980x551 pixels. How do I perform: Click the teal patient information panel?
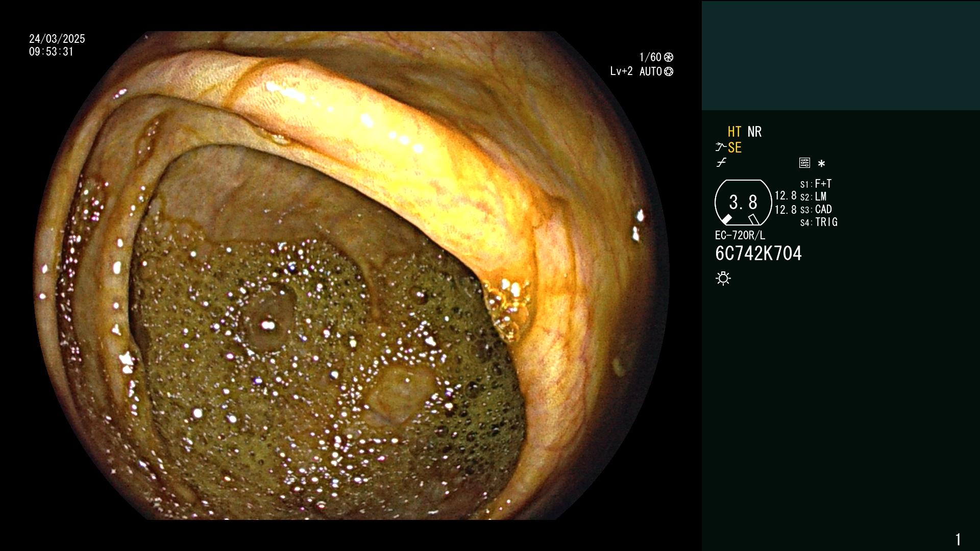pos(841,56)
